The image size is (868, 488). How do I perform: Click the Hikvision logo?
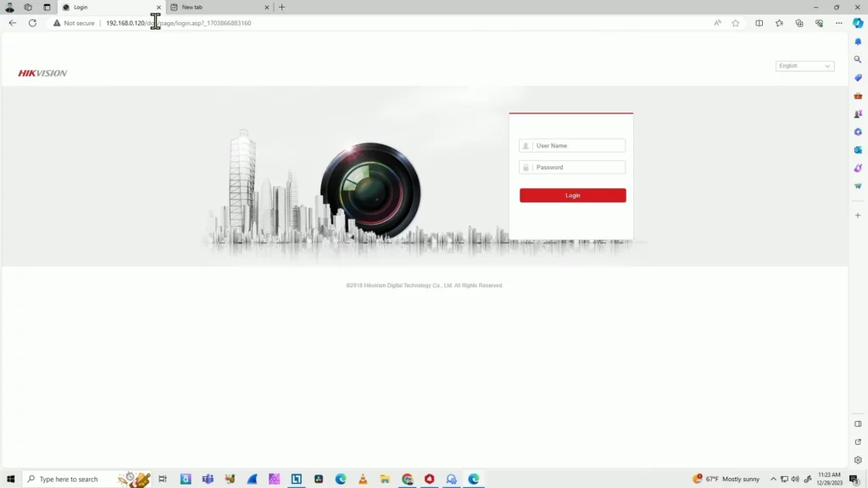pyautogui.click(x=42, y=73)
